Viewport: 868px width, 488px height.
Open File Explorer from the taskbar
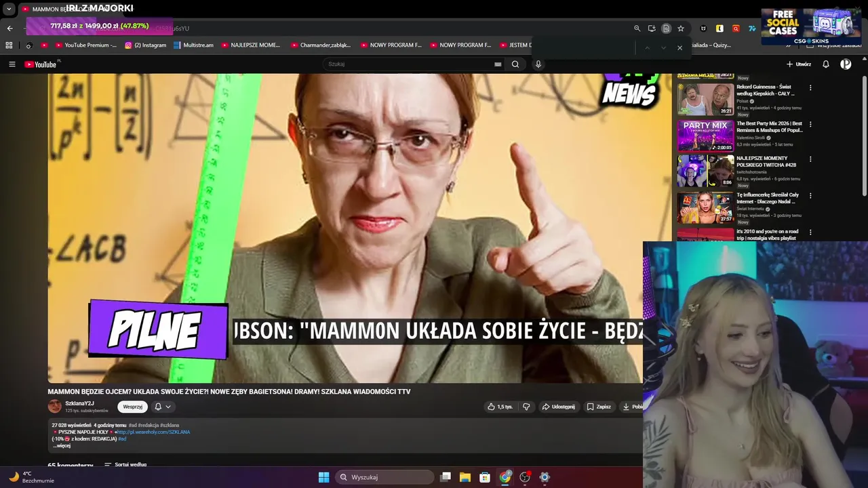point(465,477)
